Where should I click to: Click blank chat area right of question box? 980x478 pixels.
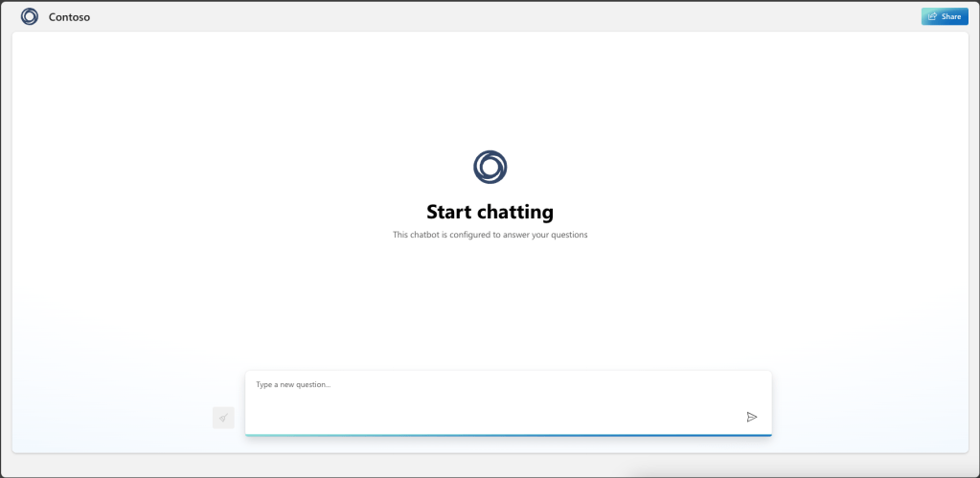click(862, 402)
